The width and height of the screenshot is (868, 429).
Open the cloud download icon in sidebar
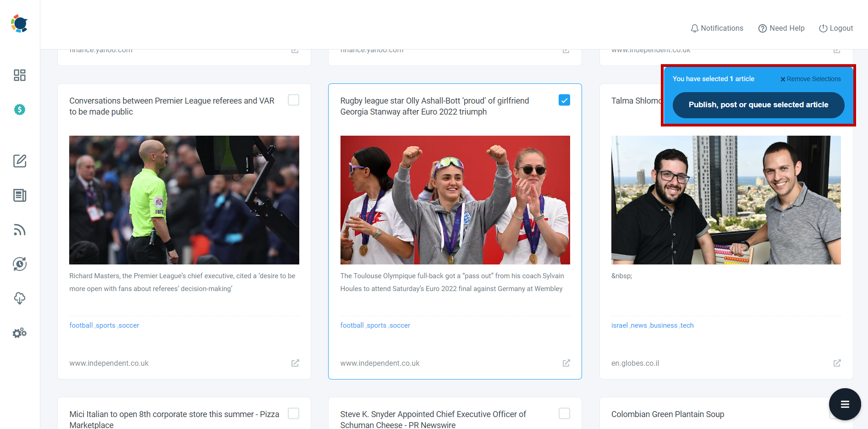pyautogui.click(x=20, y=298)
